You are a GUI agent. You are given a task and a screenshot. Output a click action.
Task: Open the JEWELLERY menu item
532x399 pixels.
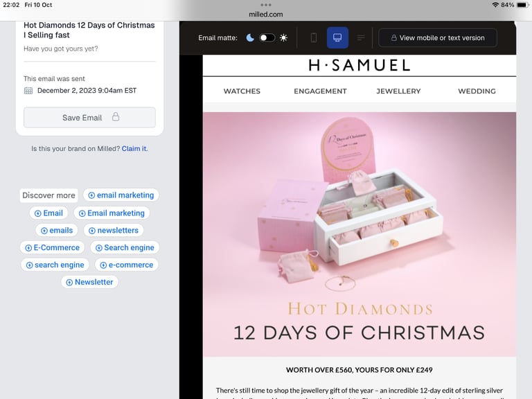click(398, 91)
